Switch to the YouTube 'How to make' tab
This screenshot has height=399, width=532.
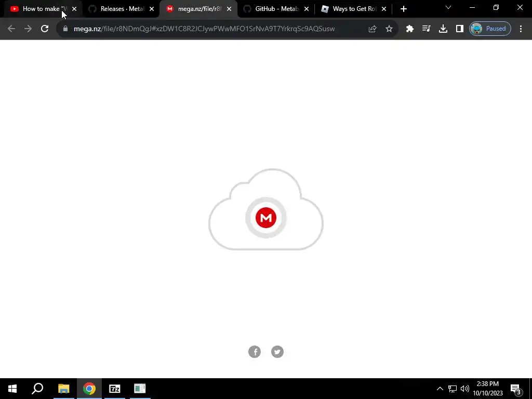[x=41, y=9]
